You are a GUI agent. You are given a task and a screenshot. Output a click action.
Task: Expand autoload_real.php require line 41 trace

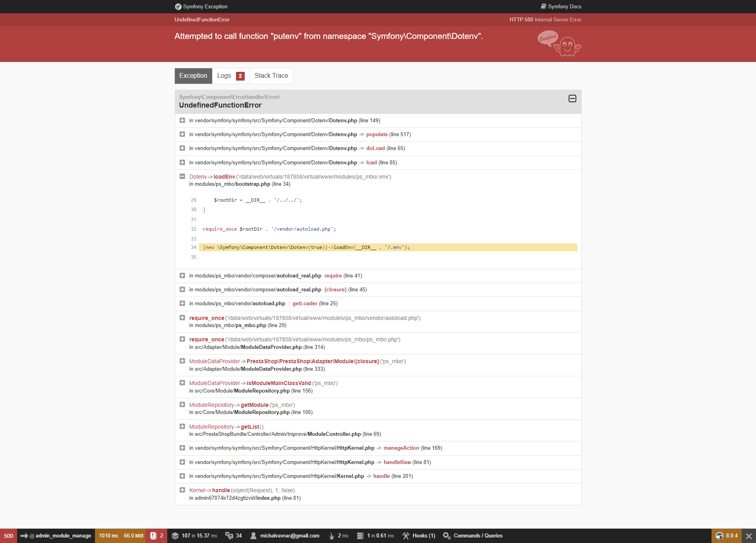pos(182,275)
